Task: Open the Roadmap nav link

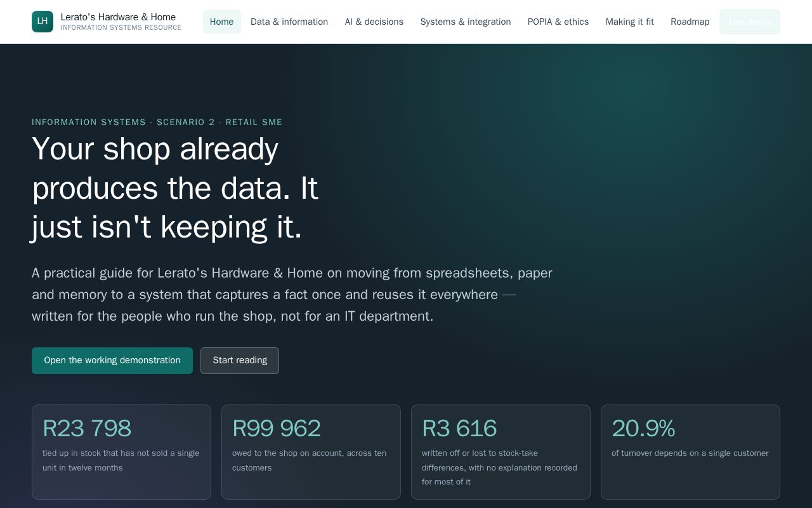Action: pyautogui.click(x=690, y=22)
